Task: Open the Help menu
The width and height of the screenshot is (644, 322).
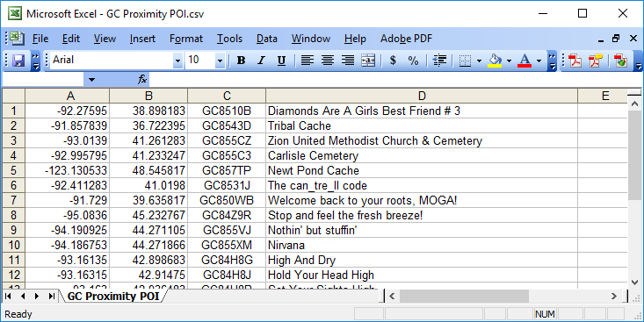Action: coord(355,39)
